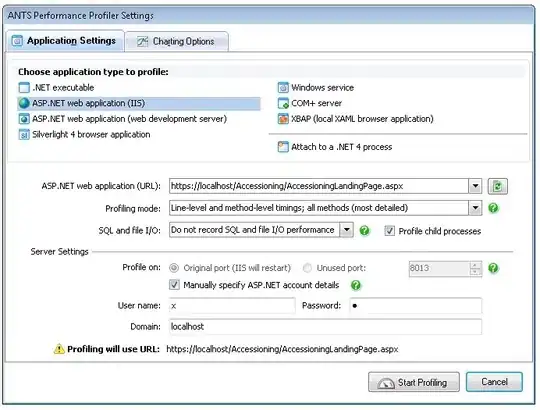Click the Start Profiling button
This screenshot has height=410, width=540.
[x=414, y=382]
